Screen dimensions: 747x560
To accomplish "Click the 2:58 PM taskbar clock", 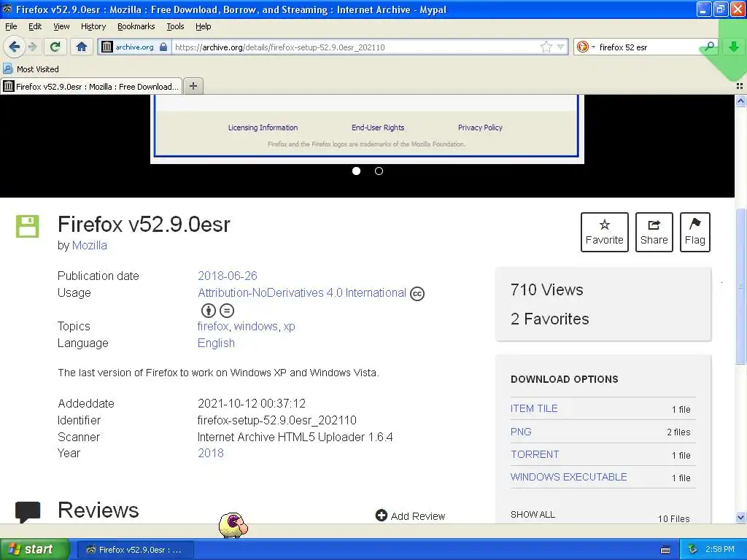I will point(720,549).
